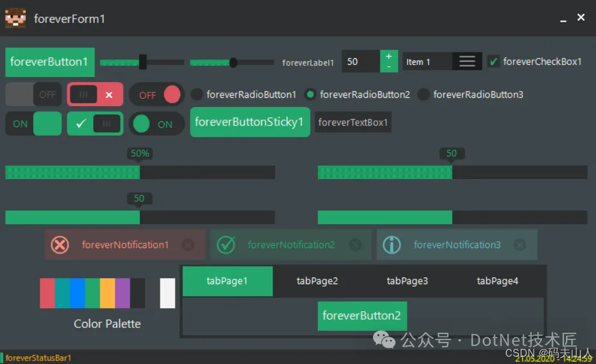Click the patterned progress bar labeled 50%
The height and width of the screenshot is (364, 596).
140,172
